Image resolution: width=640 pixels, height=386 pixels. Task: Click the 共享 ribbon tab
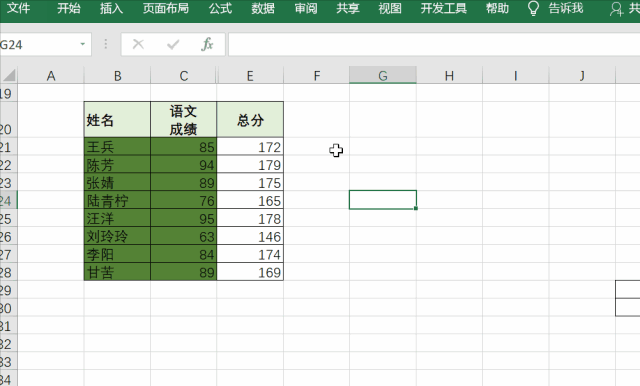click(348, 8)
